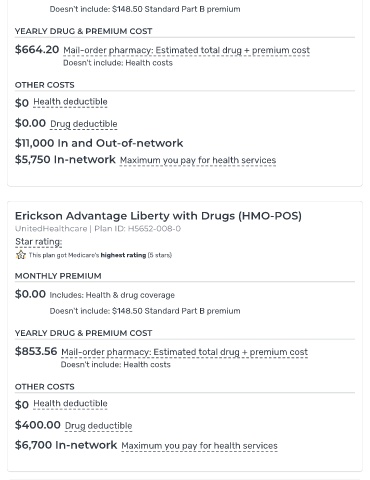This screenshot has height=480, width=370.
Task: Open Erickson Advantage Liberty with Drugs plan title
Action: coord(158,216)
